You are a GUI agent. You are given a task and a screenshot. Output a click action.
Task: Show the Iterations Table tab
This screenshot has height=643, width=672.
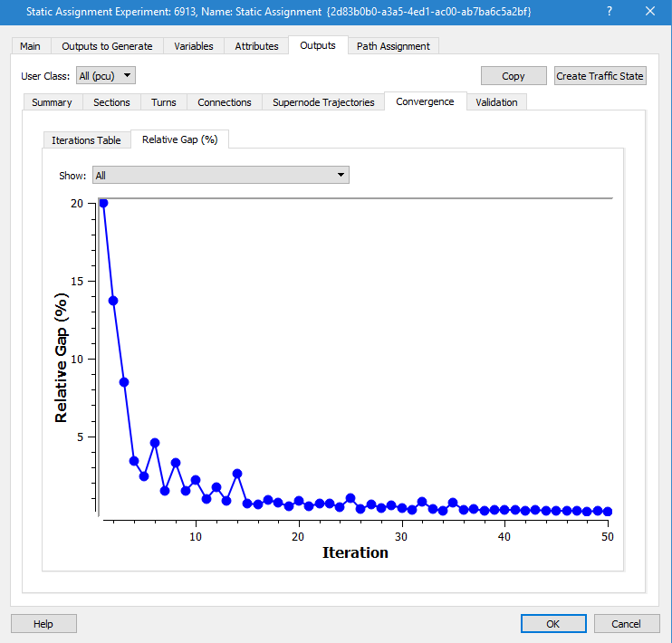point(86,140)
